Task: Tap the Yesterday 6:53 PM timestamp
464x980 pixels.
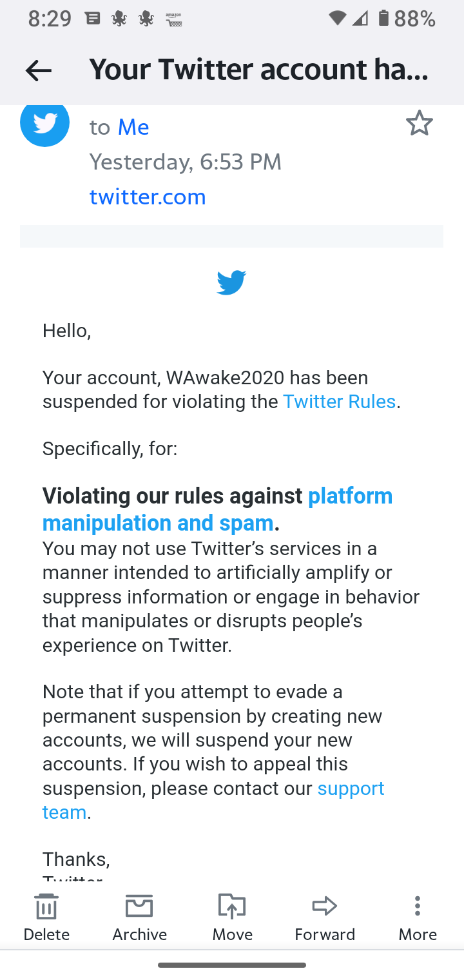Action: [186, 162]
